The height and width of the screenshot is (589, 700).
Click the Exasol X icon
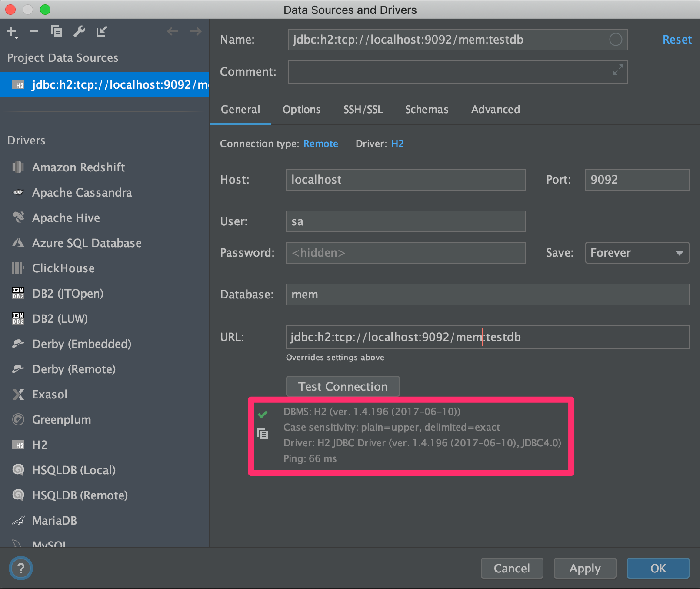click(18, 395)
